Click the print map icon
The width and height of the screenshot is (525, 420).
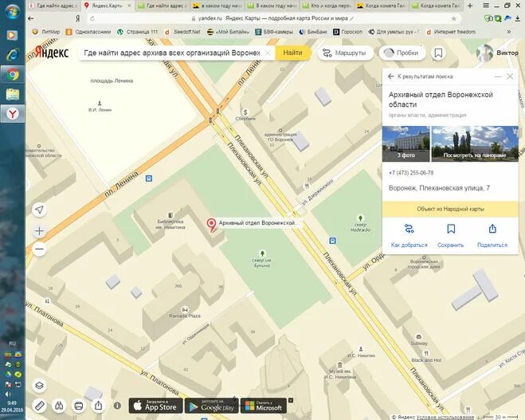click(x=79, y=406)
